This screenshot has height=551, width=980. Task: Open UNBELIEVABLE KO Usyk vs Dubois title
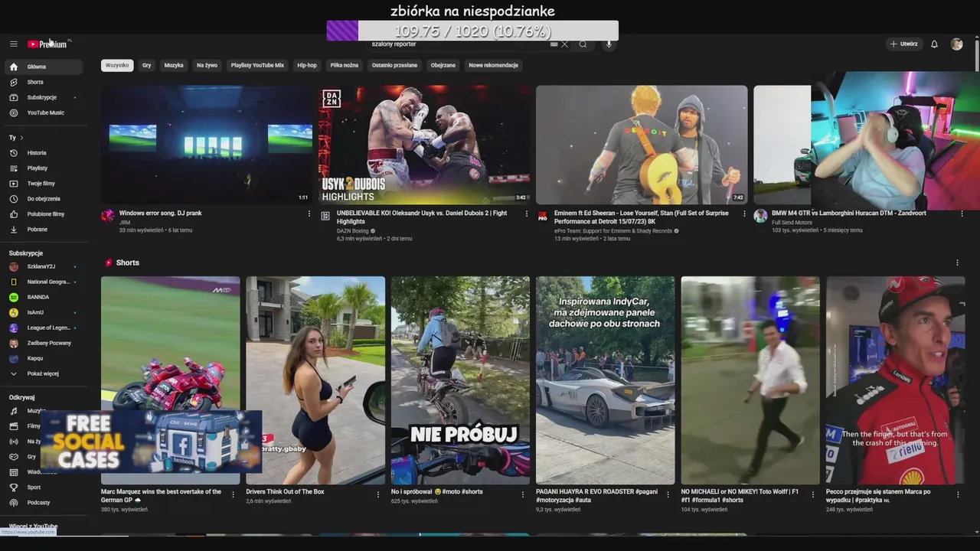(x=422, y=217)
